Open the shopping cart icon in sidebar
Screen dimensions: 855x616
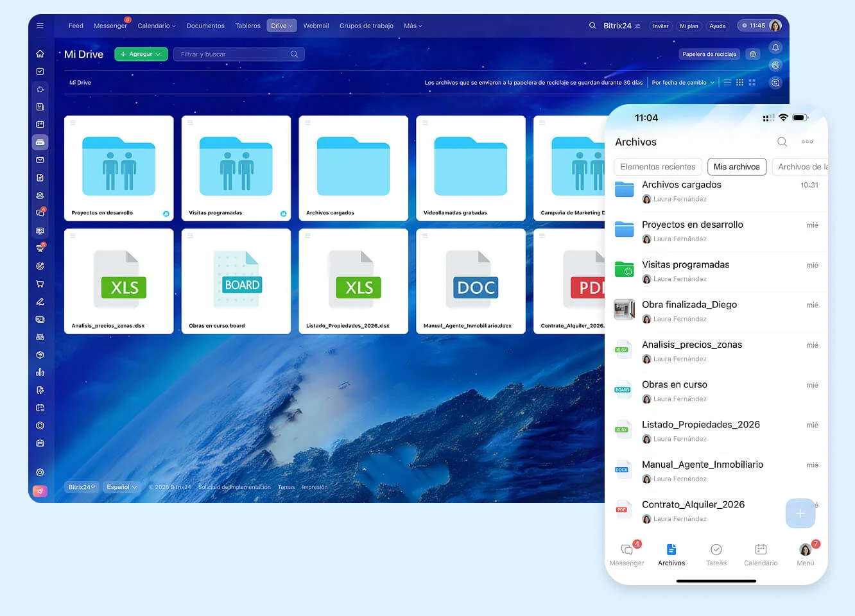tap(40, 284)
